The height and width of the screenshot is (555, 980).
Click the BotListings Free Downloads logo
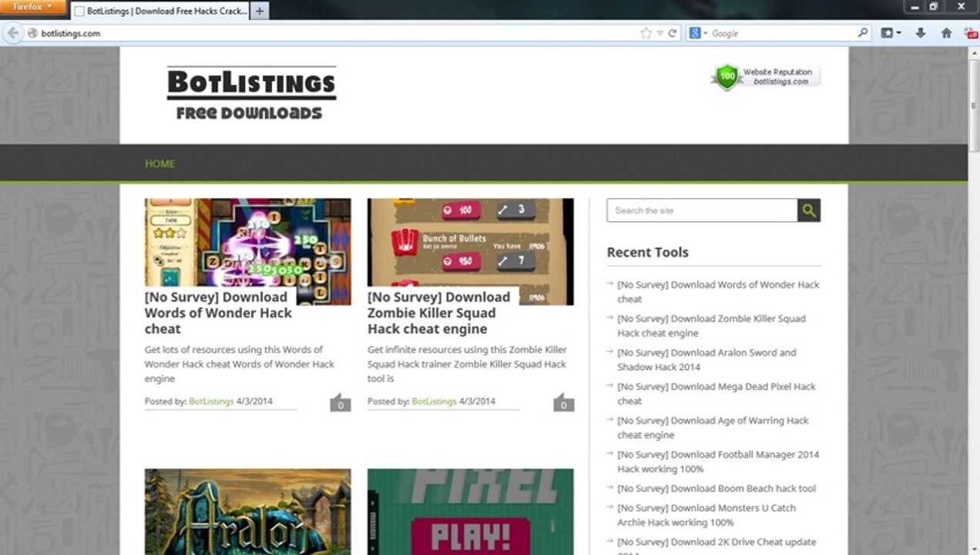pyautogui.click(x=252, y=93)
